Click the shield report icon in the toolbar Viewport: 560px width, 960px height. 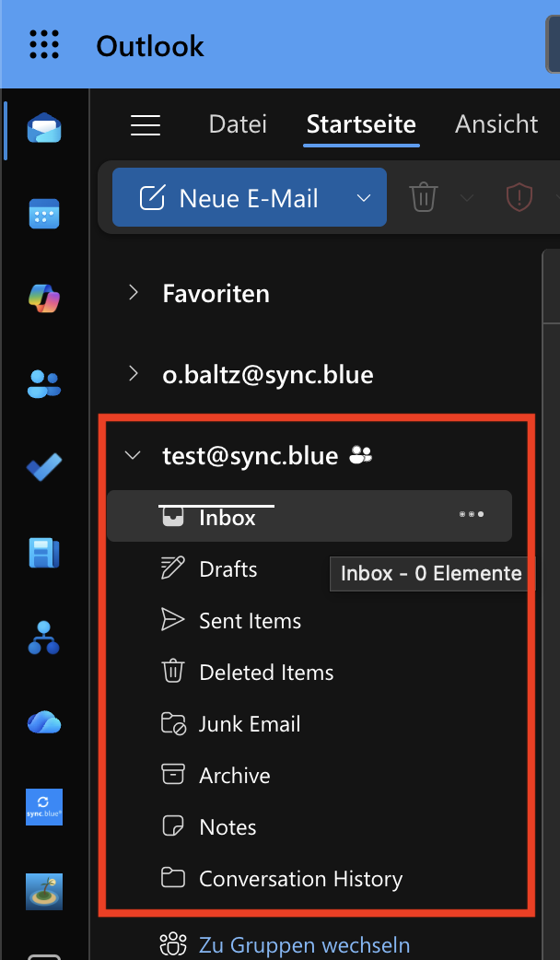(519, 198)
